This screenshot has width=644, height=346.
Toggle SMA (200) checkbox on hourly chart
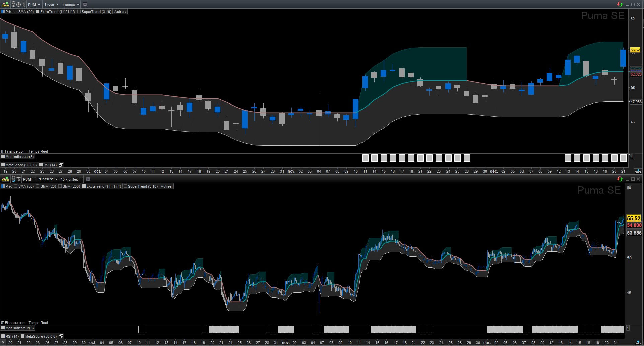pyautogui.click(x=60, y=186)
